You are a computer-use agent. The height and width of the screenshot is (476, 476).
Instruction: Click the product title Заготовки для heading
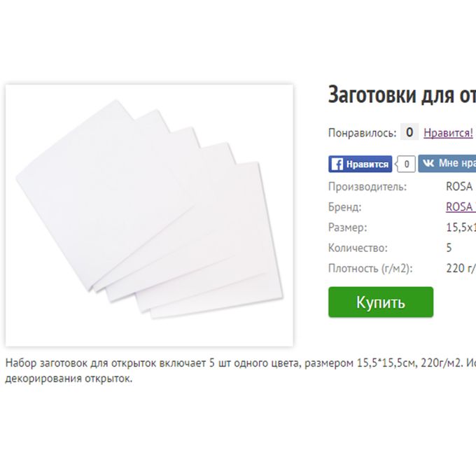coord(402,94)
